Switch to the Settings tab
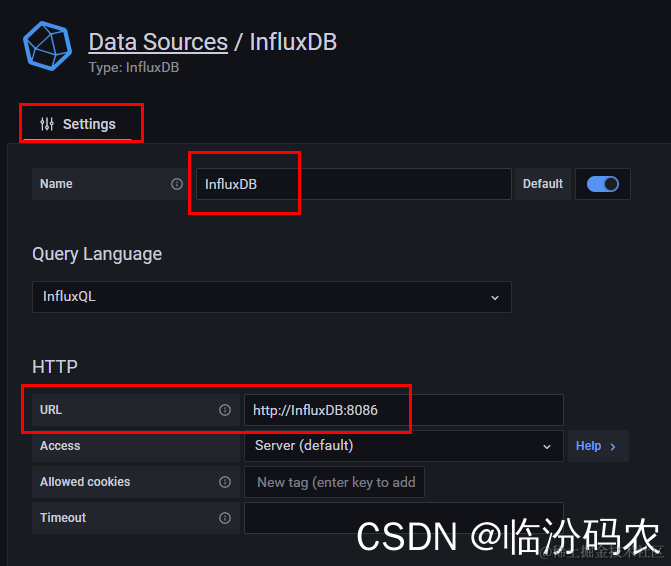The width and height of the screenshot is (671, 566). coord(77,124)
